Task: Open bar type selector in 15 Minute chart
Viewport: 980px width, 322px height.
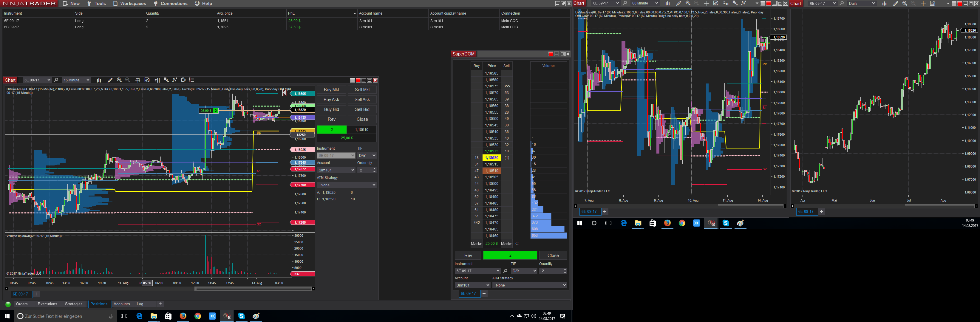Action: [99, 80]
